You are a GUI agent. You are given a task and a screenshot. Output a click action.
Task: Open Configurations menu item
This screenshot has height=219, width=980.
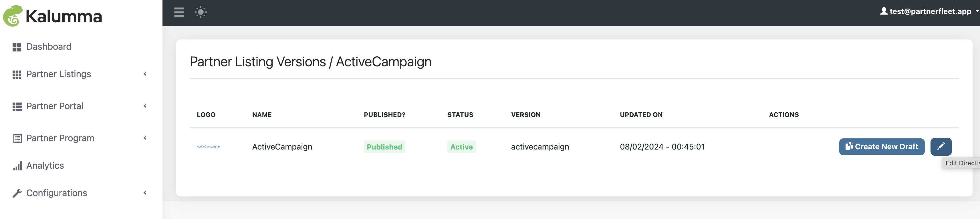tap(57, 193)
